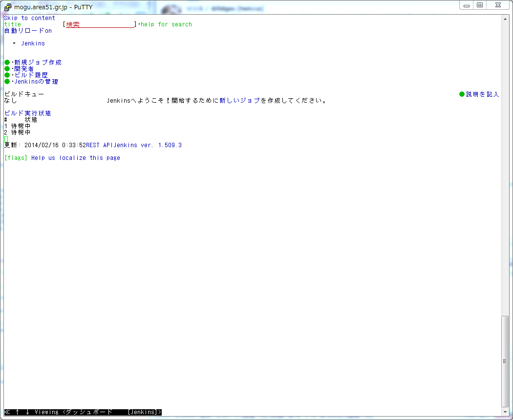513x420 pixels.
Task: Open the Jenkins ver. 1.509.3 link
Action: [148, 145]
